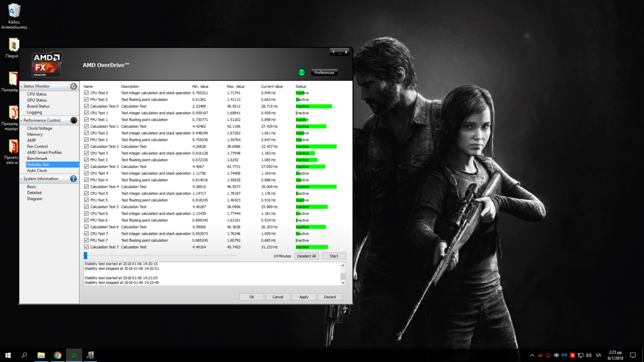This screenshot has height=362, width=644.
Task: Disable Calculation Test 7 checkbox
Action: click(86, 247)
